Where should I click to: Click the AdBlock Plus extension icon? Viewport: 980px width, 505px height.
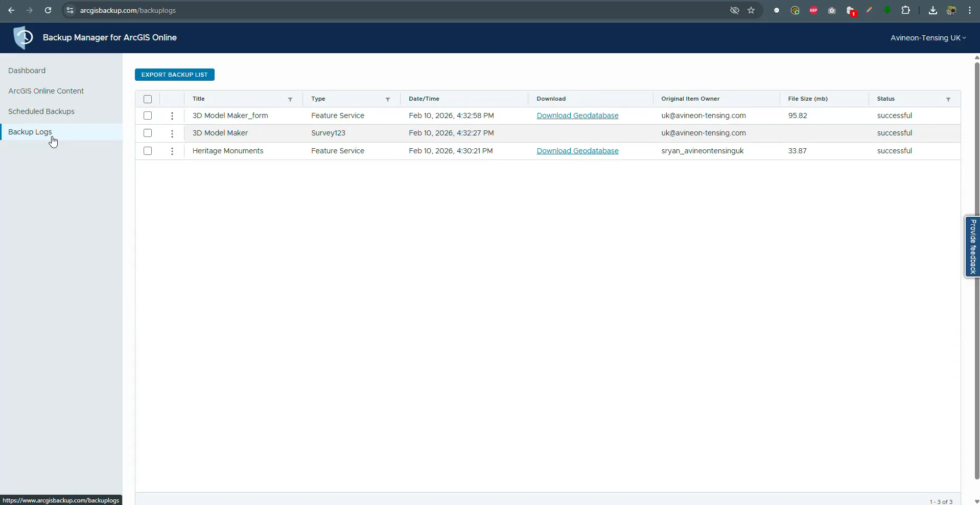coord(813,10)
